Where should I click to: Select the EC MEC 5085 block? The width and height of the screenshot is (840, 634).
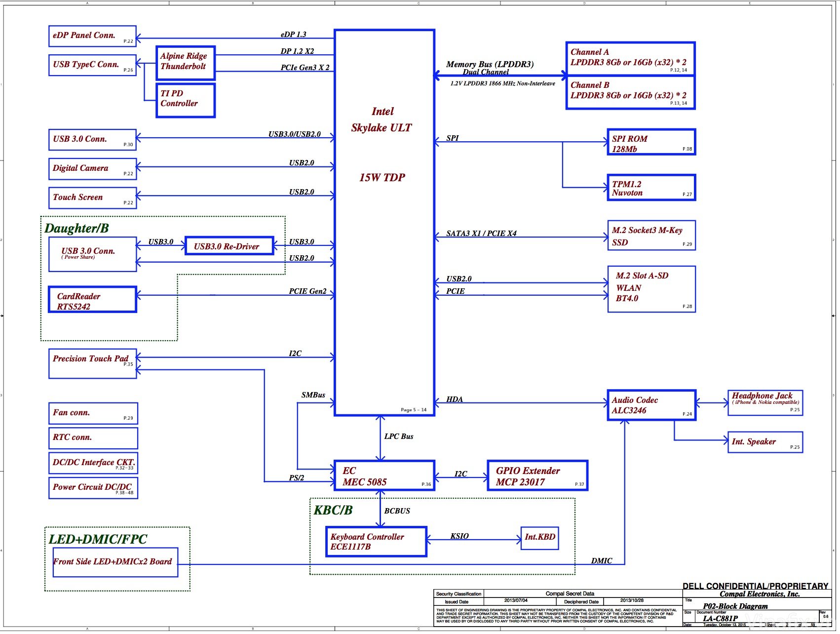[384, 476]
